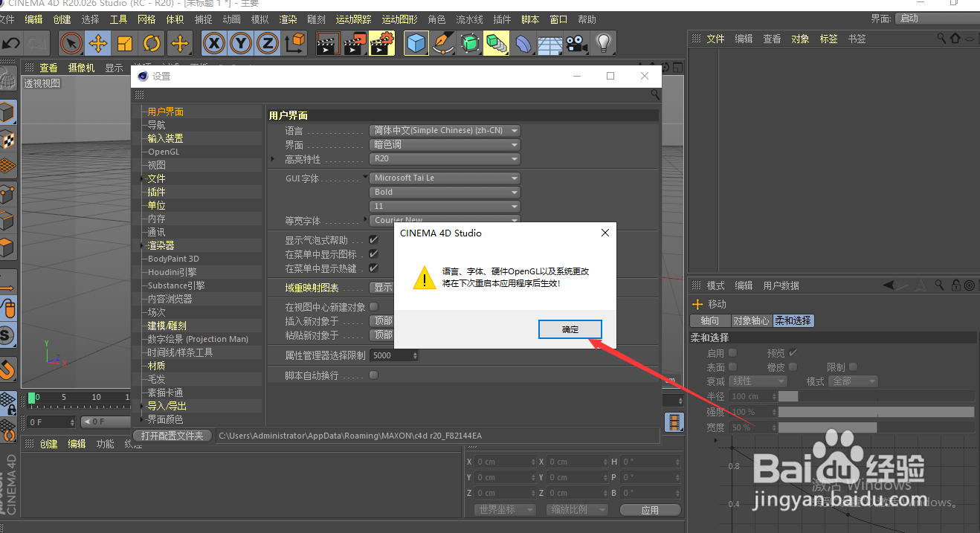Toggle the Y axis lock
980x533 pixels.
(x=241, y=44)
